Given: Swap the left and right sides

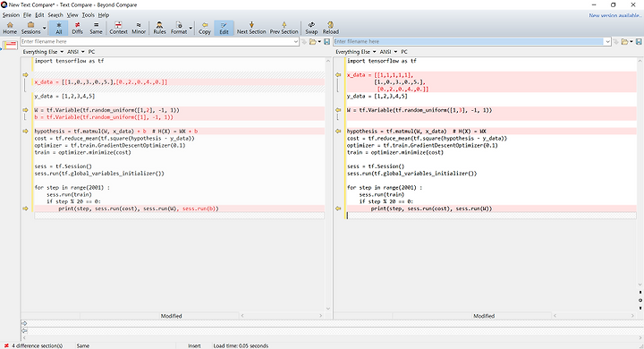Looking at the screenshot, I should click(311, 28).
